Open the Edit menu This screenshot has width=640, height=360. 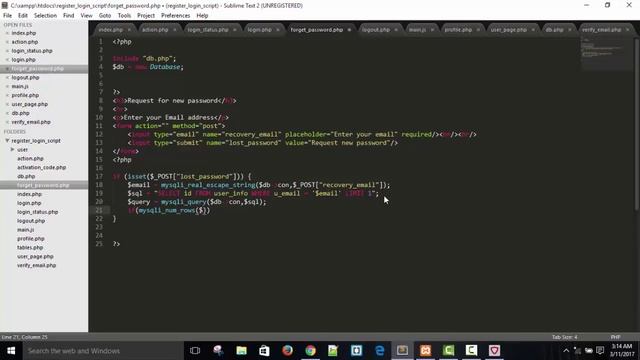tap(23, 16)
